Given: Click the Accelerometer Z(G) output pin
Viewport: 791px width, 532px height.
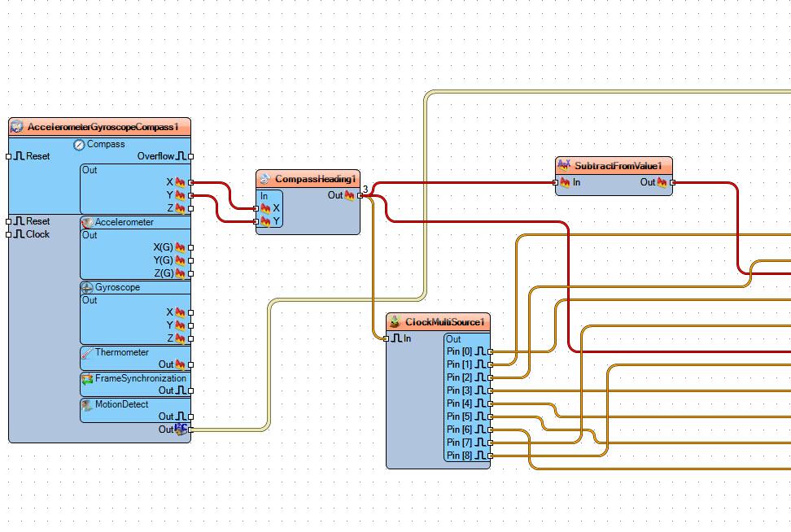Looking at the screenshot, I should (190, 274).
